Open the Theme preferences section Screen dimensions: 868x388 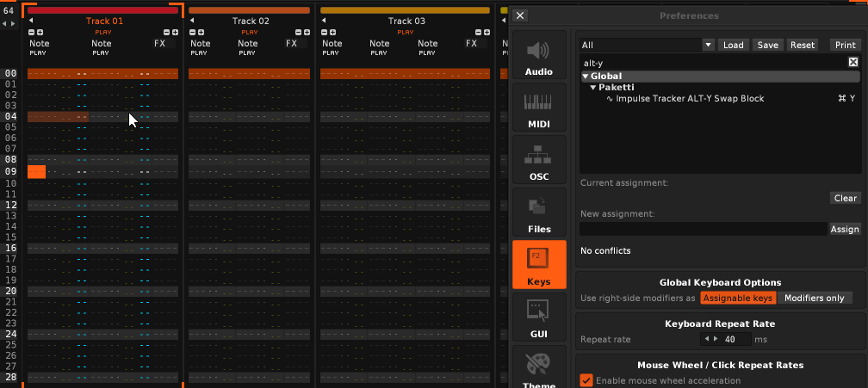point(539,367)
